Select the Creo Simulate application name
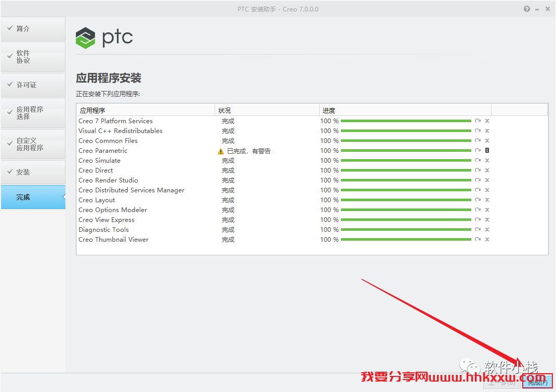556x392 pixels. tap(100, 161)
